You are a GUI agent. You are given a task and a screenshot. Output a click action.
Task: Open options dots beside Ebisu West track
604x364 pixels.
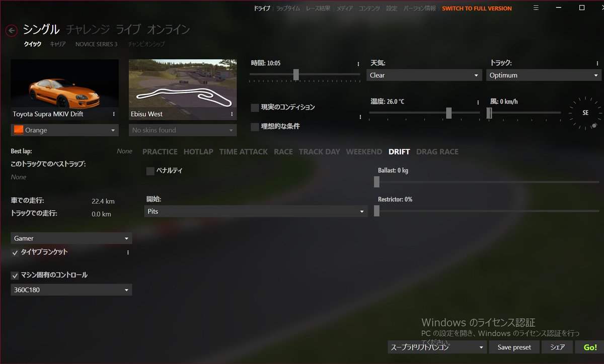point(232,114)
